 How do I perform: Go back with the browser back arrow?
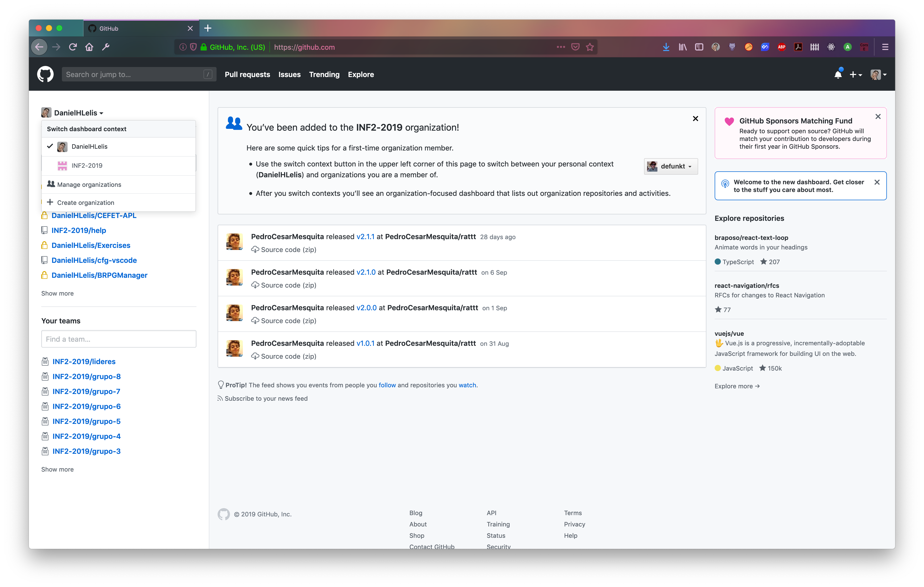pos(39,47)
